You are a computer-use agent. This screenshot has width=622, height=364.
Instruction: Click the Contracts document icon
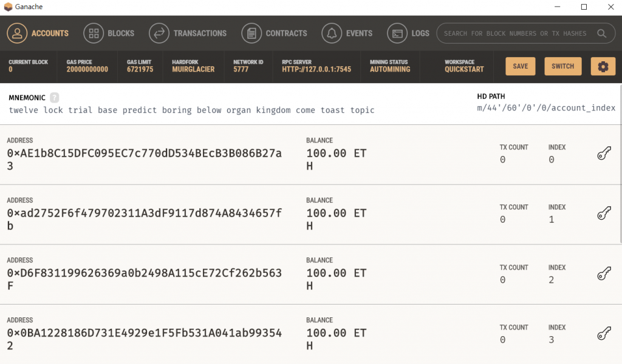[251, 33]
